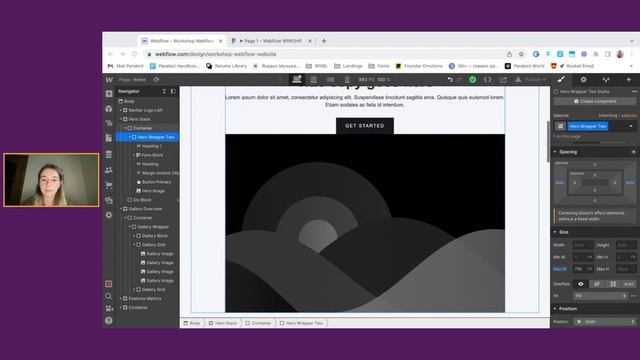The height and width of the screenshot is (360, 640).
Task: Set overflow to hidden option
Action: [596, 284]
